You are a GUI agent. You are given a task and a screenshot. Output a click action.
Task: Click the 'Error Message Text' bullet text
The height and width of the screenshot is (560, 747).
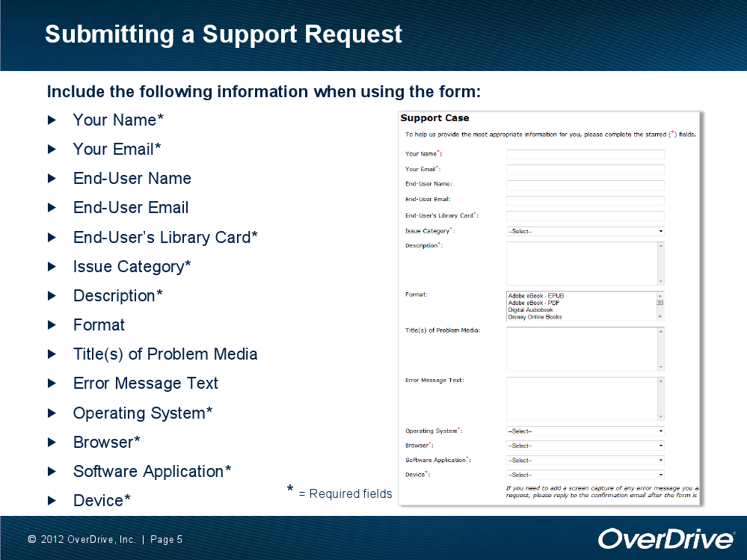click(x=145, y=384)
